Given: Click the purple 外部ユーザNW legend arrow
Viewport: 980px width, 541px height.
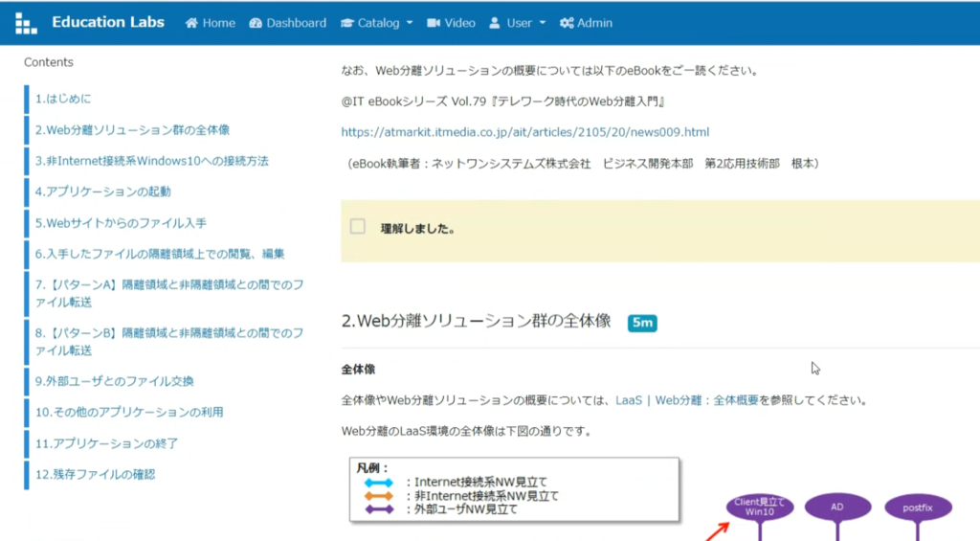Looking at the screenshot, I should click(x=379, y=509).
